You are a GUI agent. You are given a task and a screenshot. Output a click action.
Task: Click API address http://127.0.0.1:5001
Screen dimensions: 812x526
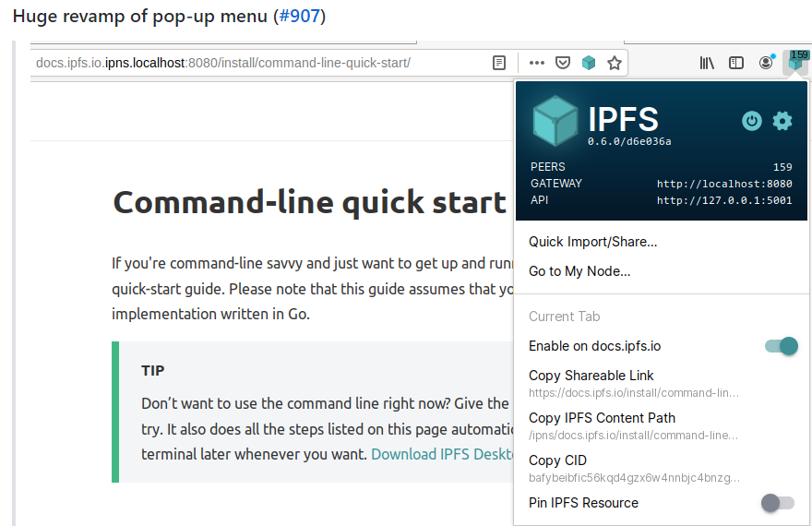click(x=724, y=200)
